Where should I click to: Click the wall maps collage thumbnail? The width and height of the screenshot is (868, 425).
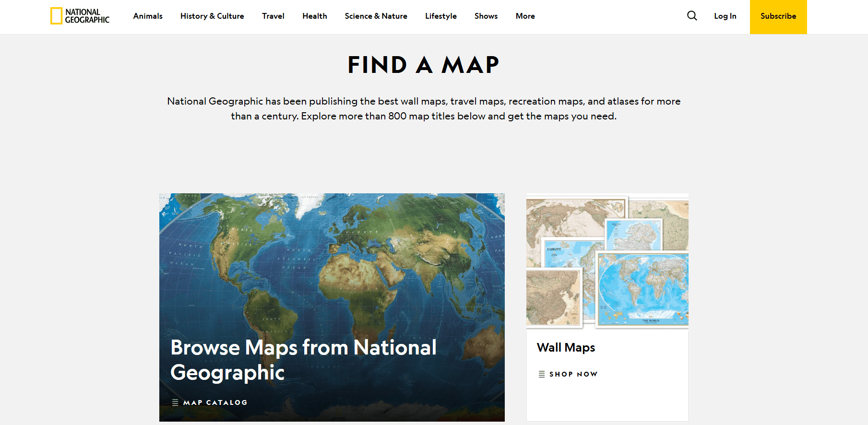[607, 261]
